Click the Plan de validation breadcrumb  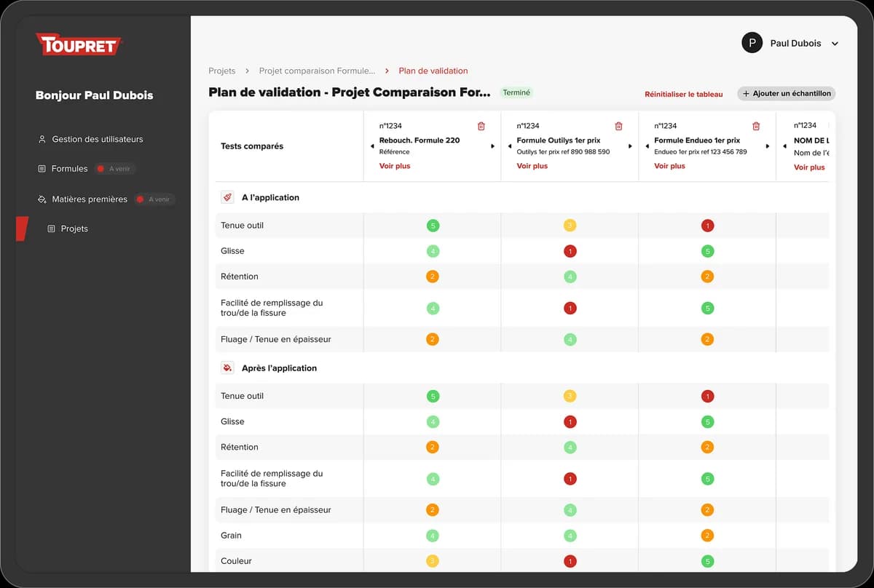pos(433,71)
